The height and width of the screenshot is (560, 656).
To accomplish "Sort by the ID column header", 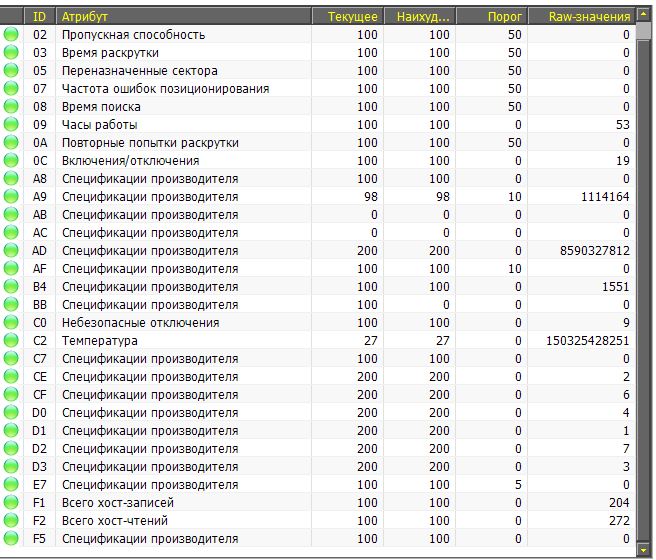I will [39, 17].
